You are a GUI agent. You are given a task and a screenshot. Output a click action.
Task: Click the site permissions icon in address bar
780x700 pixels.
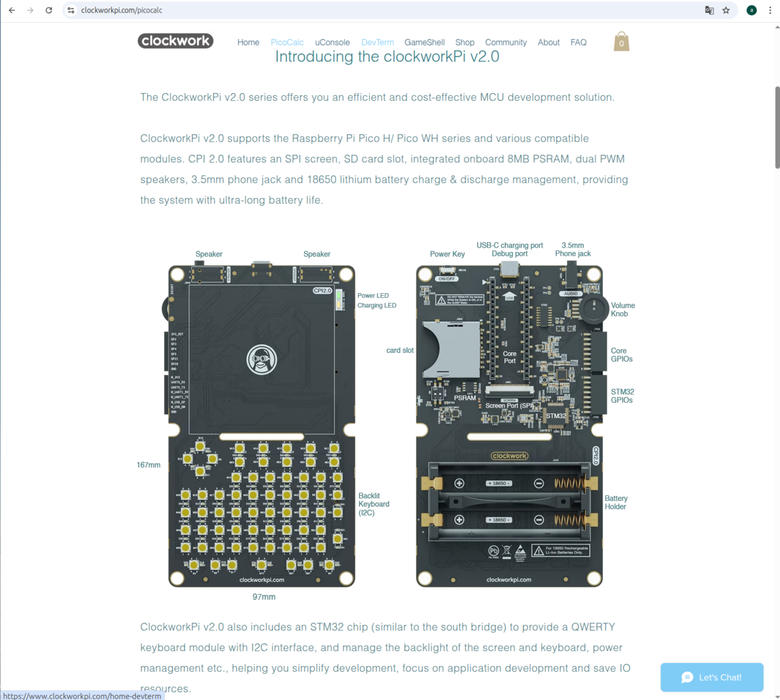point(69,10)
